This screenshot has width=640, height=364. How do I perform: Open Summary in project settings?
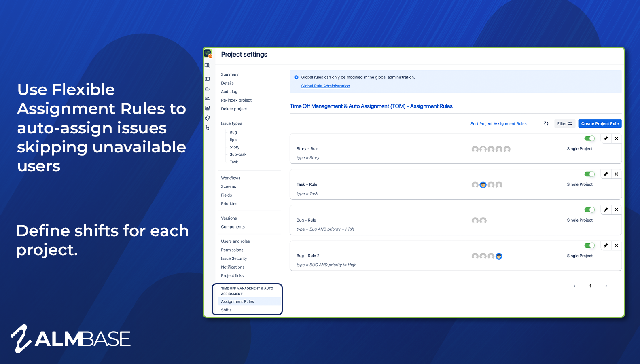coord(230,74)
